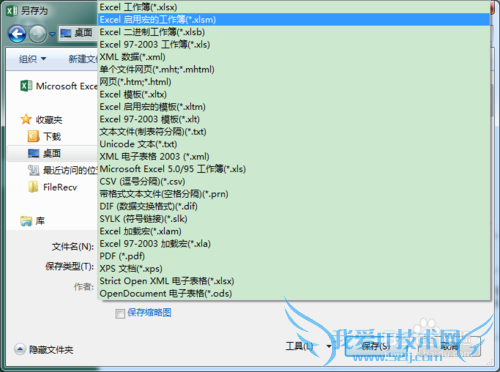Image resolution: width=500 pixels, height=372 pixels.
Task: Choose SYLK (符号链接)(*.slk) type
Action: 294,219
